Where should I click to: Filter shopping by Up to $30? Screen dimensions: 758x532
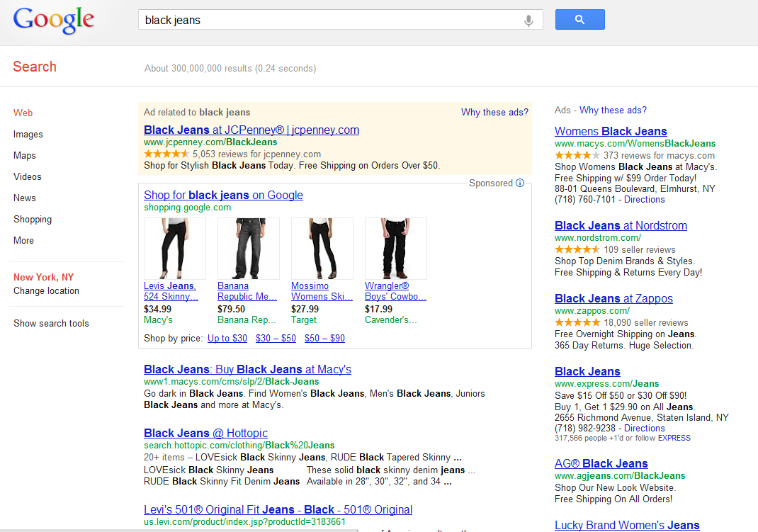[x=227, y=338]
